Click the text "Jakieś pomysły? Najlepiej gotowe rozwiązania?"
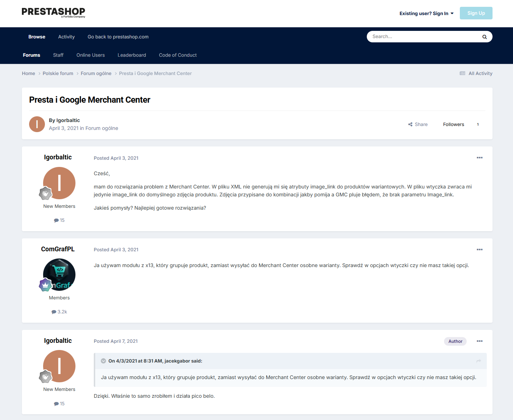Viewport: 513px width, 420px height. tap(150, 208)
